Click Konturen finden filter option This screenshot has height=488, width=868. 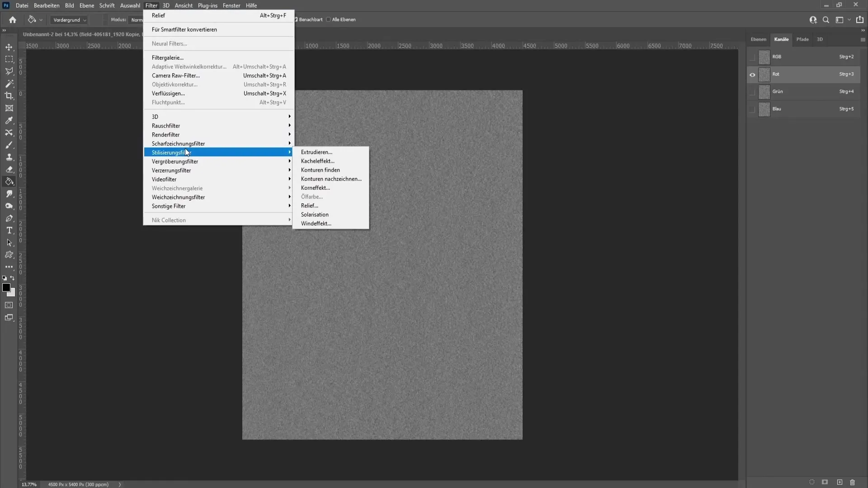pos(320,170)
